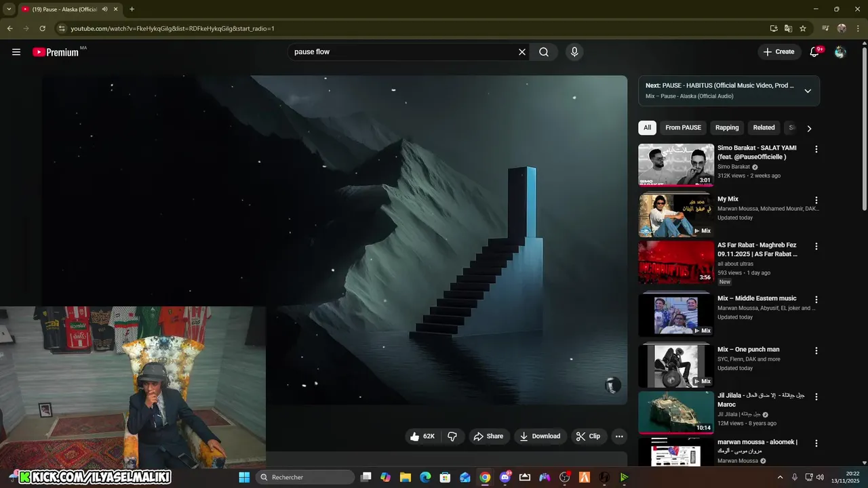Open the Windows Start menu

tap(244, 477)
